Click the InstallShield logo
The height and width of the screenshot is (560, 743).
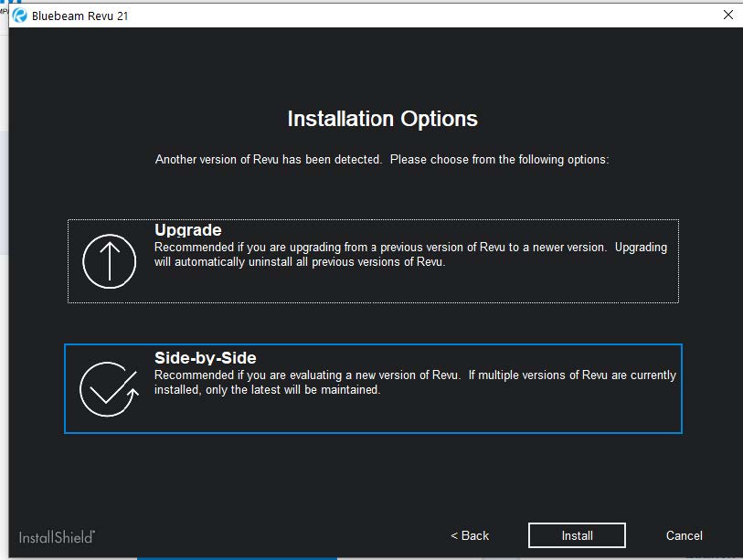pyautogui.click(x=57, y=536)
